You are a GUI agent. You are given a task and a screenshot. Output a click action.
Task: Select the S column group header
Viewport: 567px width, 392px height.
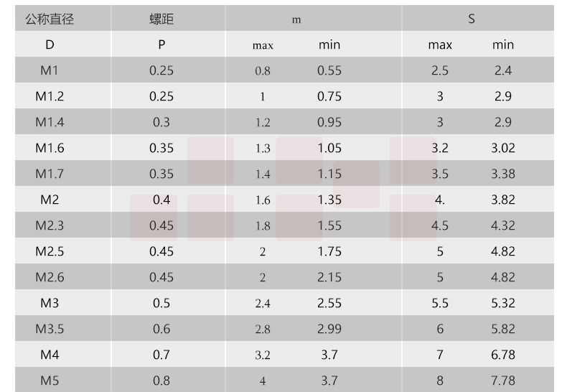coord(472,19)
